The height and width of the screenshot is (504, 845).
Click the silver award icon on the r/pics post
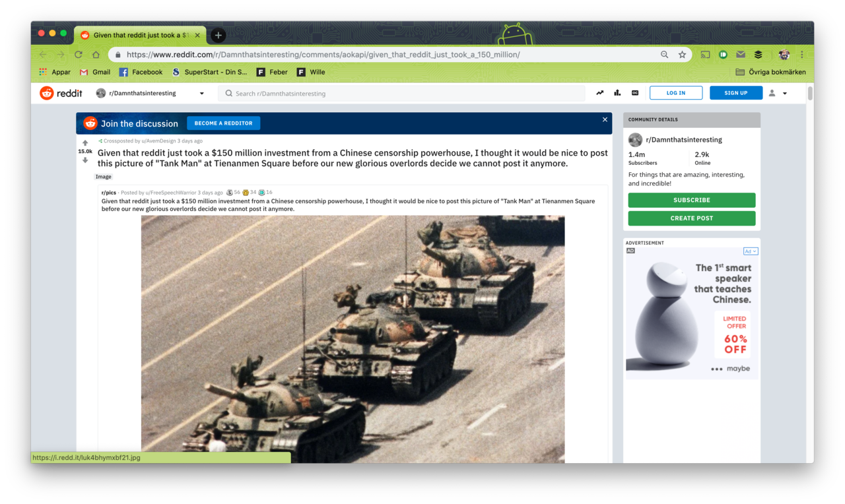tap(230, 193)
